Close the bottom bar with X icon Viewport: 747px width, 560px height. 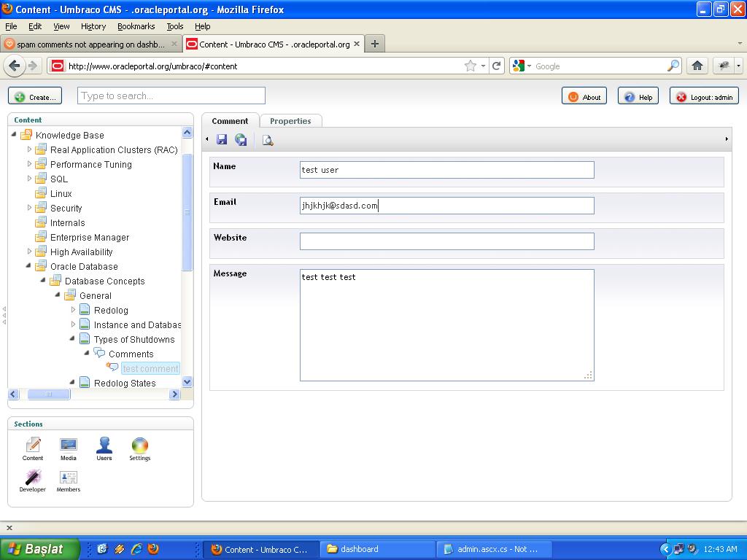[x=9, y=528]
